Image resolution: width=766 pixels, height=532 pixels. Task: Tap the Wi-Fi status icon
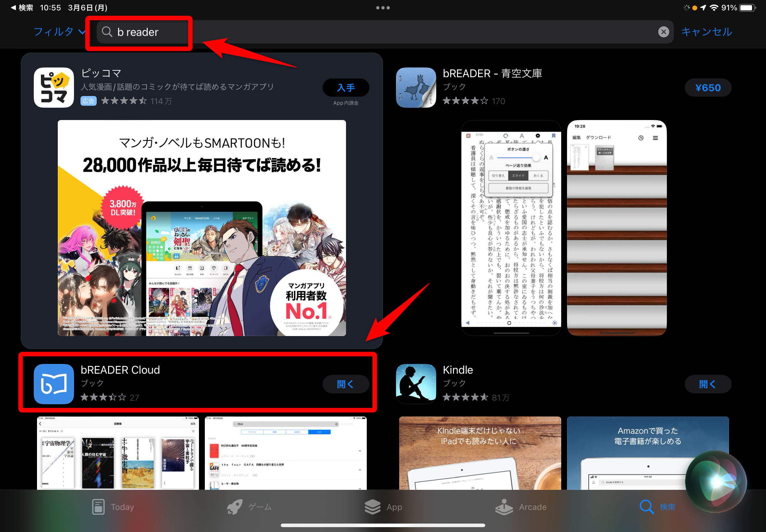pos(714,8)
